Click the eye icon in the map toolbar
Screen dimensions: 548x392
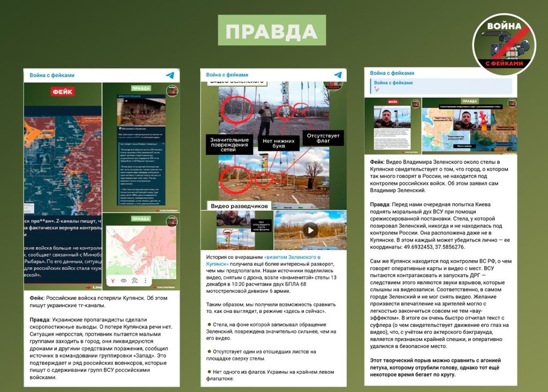124,280
